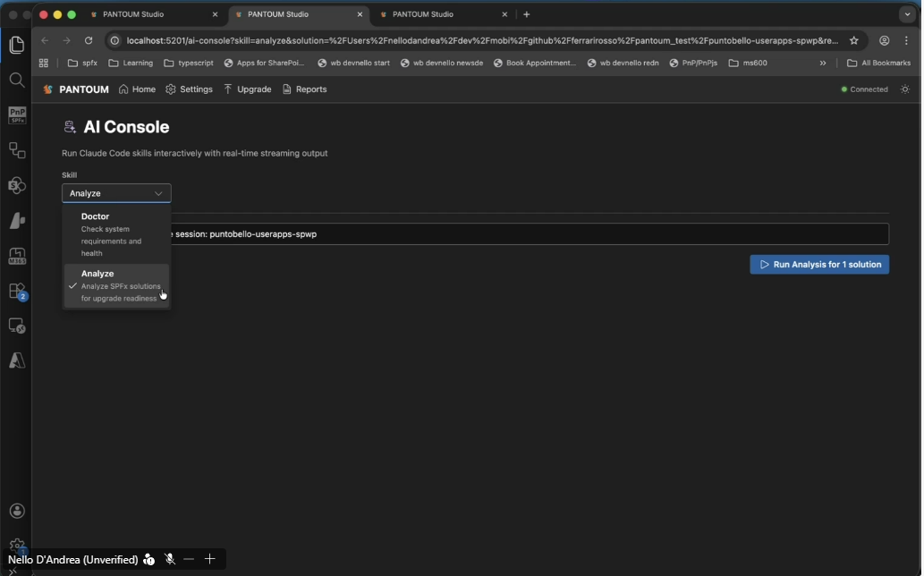Reload the page in browser
This screenshot has height=576, width=924.
coord(89,40)
